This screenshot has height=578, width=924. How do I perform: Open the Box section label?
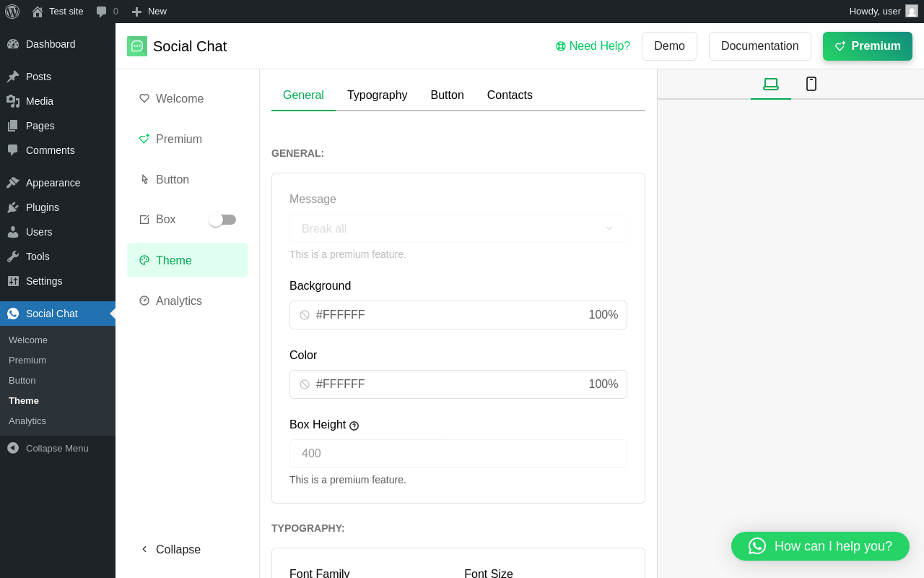(x=166, y=220)
